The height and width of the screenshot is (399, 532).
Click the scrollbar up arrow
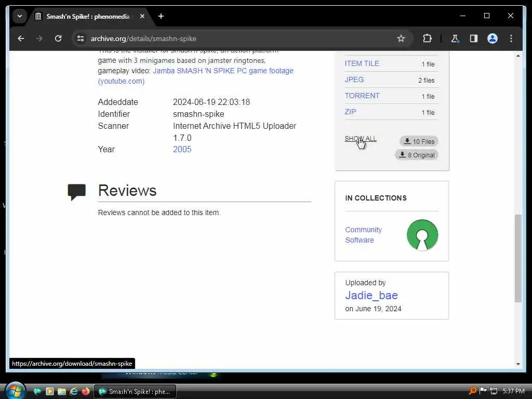[518, 56]
